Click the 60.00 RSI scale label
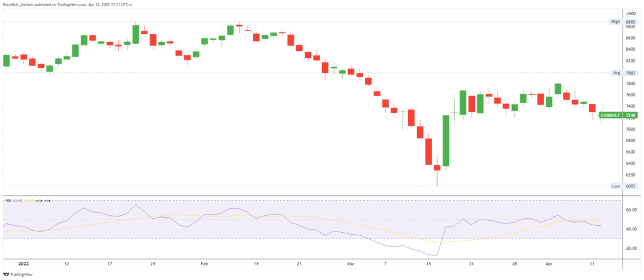The height and width of the screenshot is (280, 644). point(631,210)
